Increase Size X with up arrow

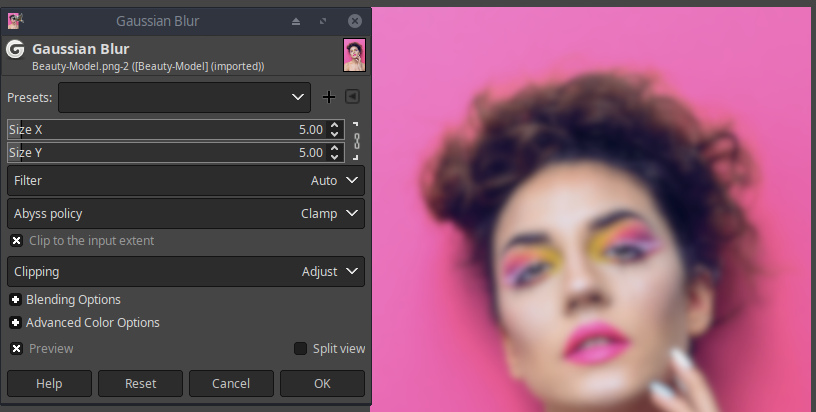point(335,125)
